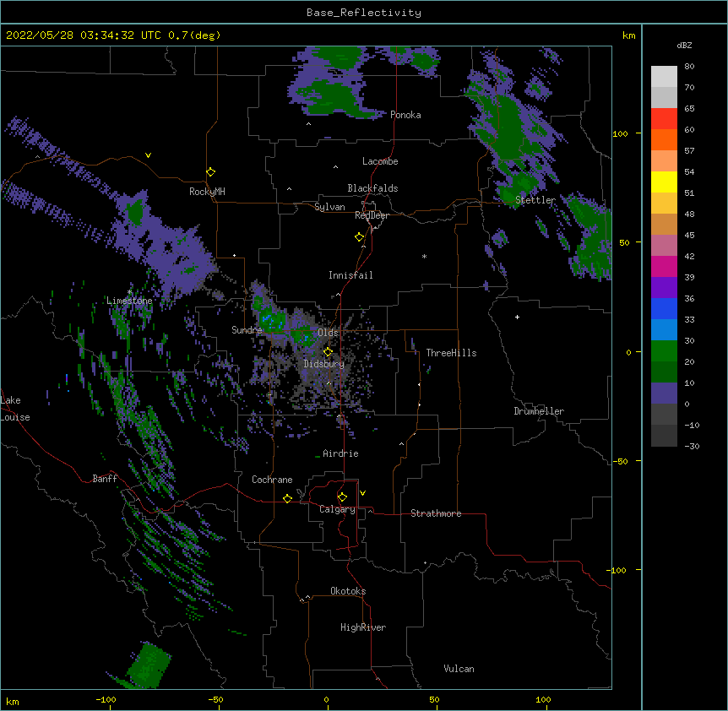Click the Innisfail town label
Image resolution: width=728 pixels, height=711 pixels.
point(350,275)
